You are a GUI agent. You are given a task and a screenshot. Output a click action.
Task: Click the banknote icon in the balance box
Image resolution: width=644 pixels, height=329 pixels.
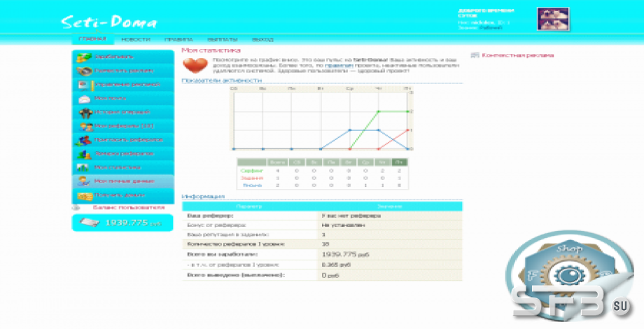[x=89, y=223]
